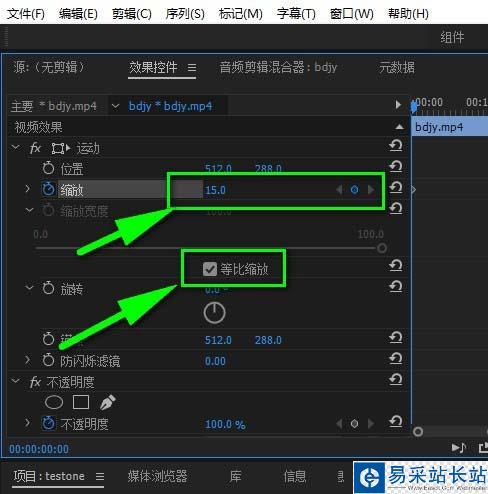Open the 效果控件 panel menu icon

tap(192, 68)
